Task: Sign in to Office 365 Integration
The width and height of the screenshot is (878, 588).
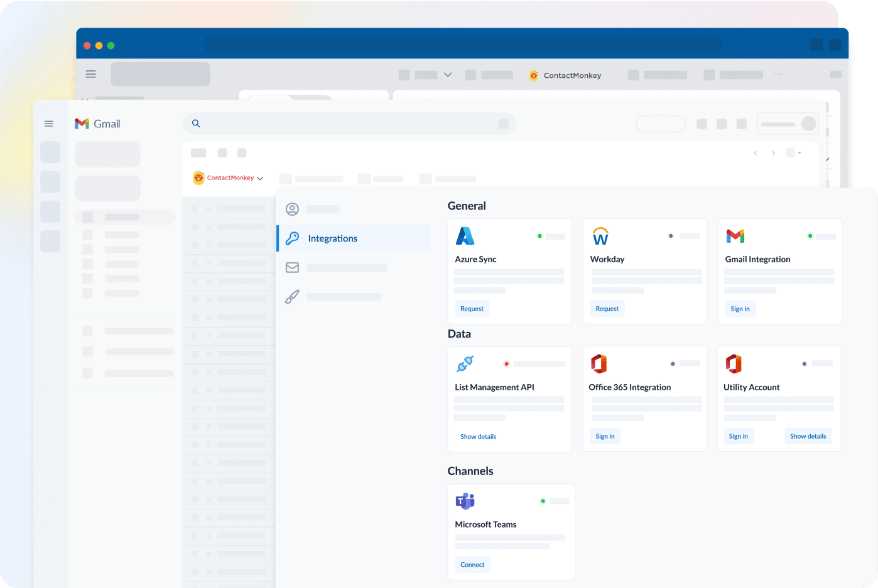Action: tap(605, 436)
